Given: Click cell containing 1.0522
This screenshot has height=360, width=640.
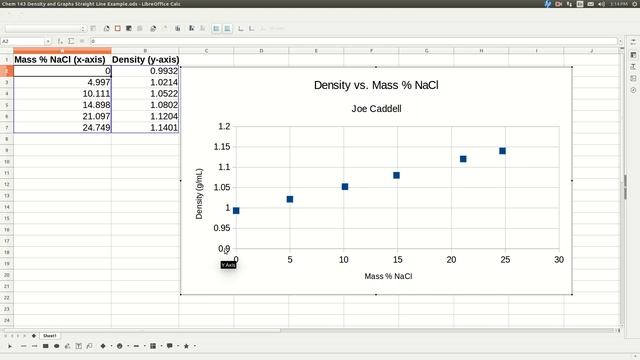Looking at the screenshot, I should coord(145,93).
